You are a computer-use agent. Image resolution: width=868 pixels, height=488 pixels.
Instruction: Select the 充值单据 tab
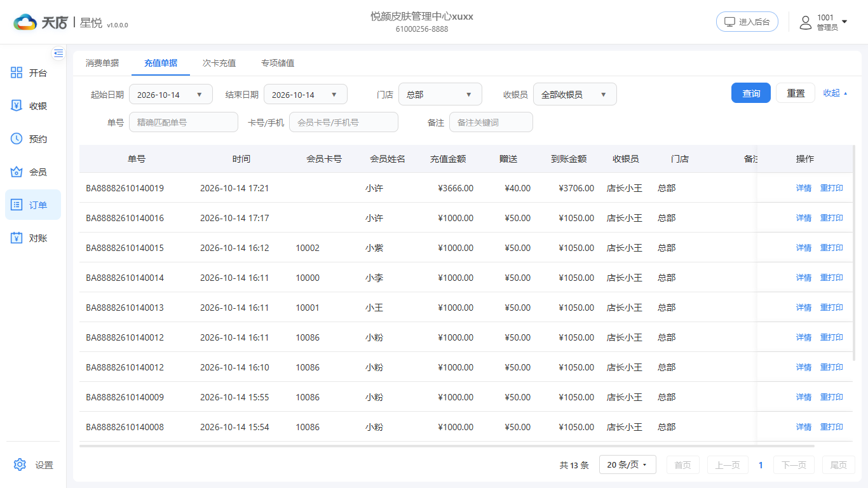click(161, 63)
